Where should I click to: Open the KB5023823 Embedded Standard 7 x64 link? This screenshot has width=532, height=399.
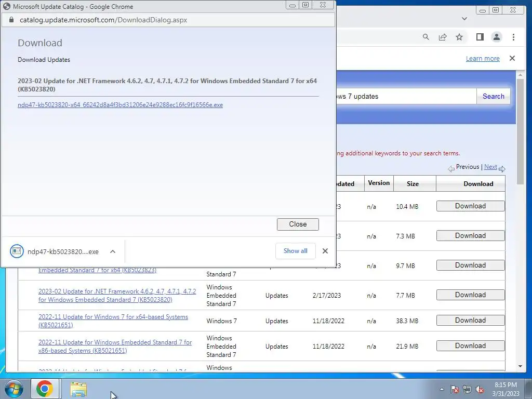[x=97, y=270]
